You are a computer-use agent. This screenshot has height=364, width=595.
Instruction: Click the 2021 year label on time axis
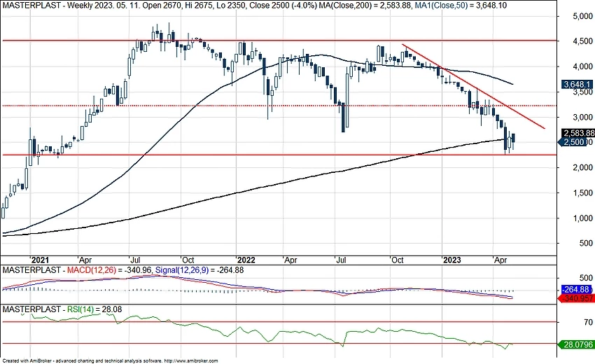coord(40,260)
